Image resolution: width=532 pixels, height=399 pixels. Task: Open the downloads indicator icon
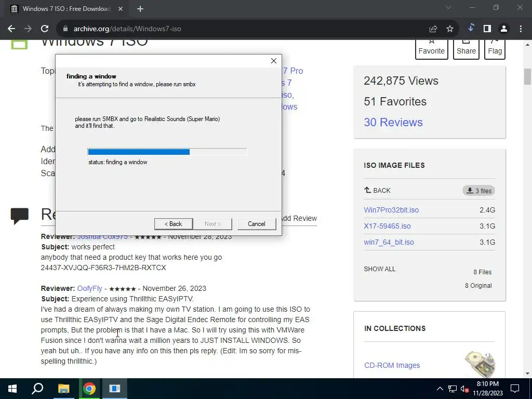(x=471, y=28)
